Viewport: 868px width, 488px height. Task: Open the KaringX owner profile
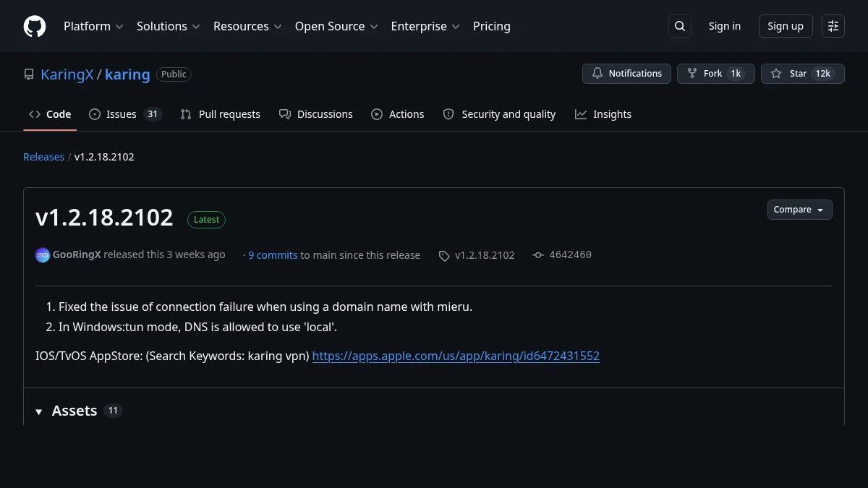pyautogui.click(x=67, y=74)
